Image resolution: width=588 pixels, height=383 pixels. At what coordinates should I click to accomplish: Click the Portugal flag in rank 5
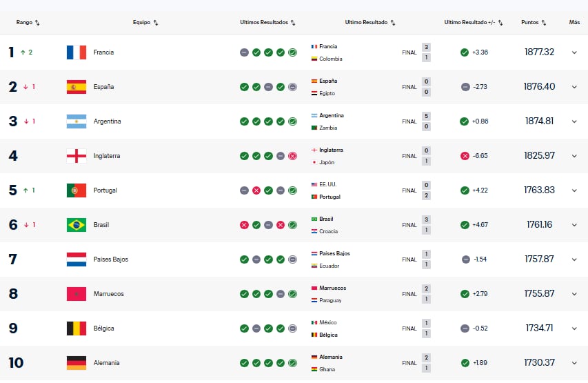[76, 190]
